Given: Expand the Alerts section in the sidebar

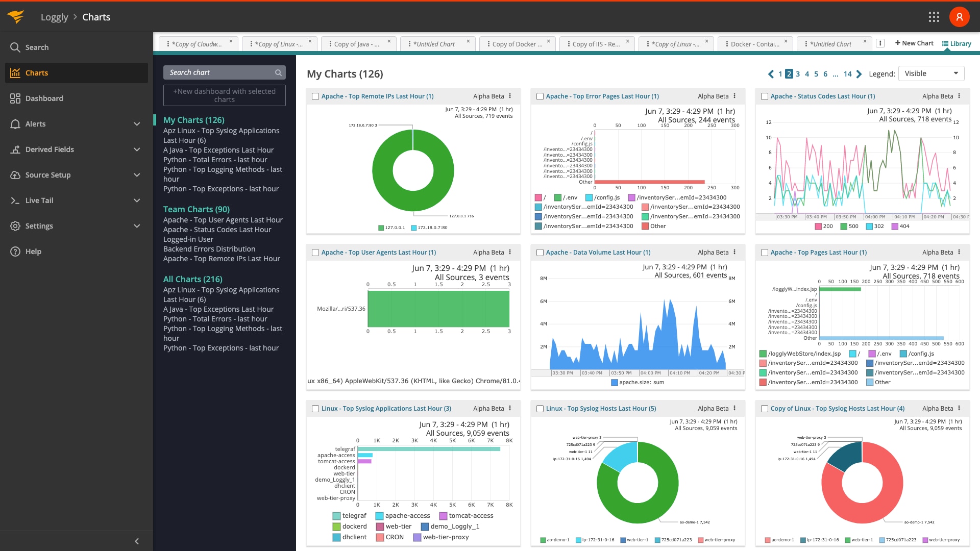Looking at the screenshot, I should coord(136,123).
